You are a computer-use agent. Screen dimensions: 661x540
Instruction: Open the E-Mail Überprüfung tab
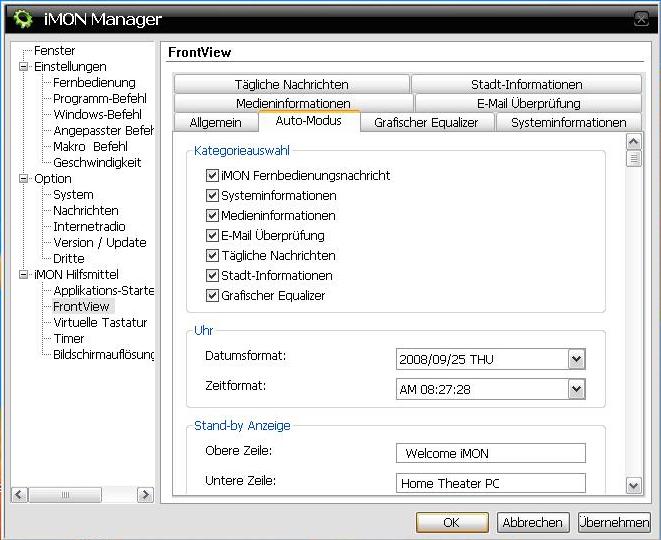[528, 103]
